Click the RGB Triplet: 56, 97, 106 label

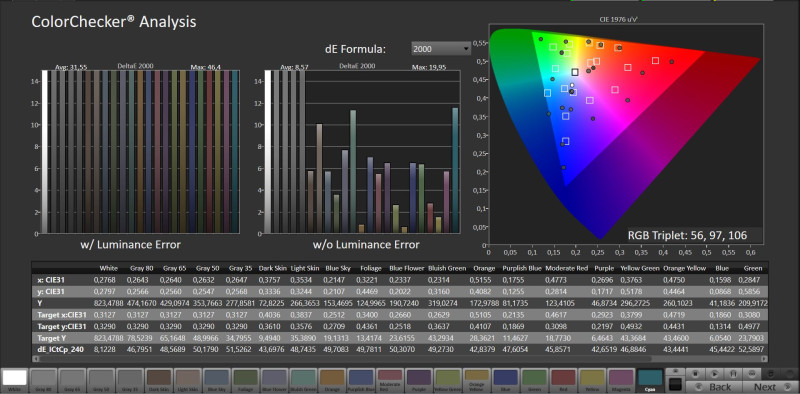click(x=687, y=235)
